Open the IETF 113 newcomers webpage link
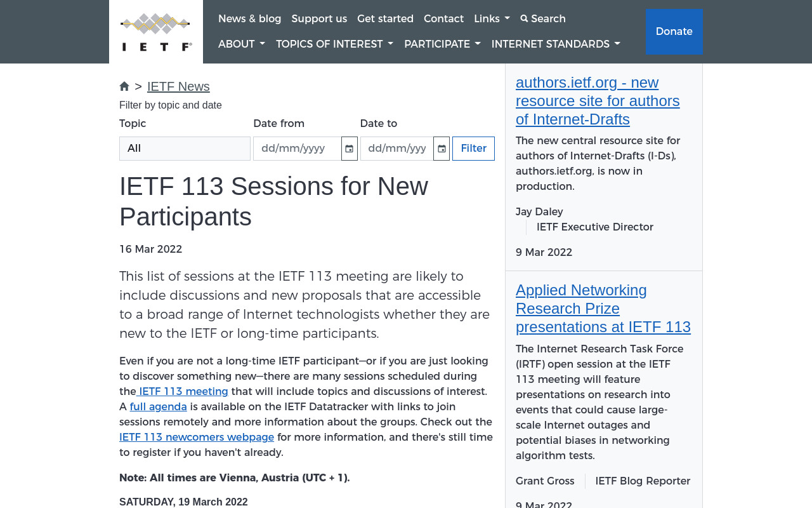This screenshot has width=812, height=508. (x=197, y=438)
